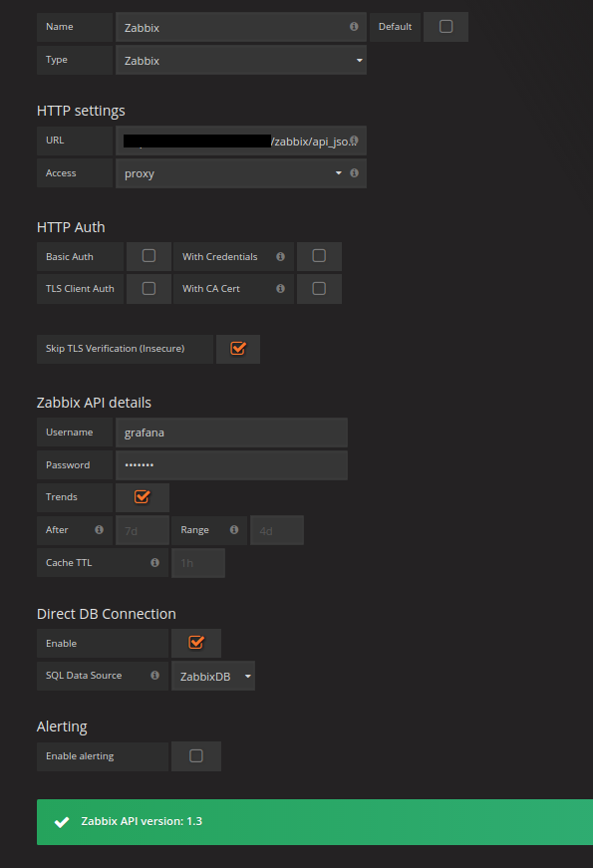Viewport: 593px width, 868px height.
Task: Enable the Default datasource checkbox
Action: pyautogui.click(x=445, y=27)
